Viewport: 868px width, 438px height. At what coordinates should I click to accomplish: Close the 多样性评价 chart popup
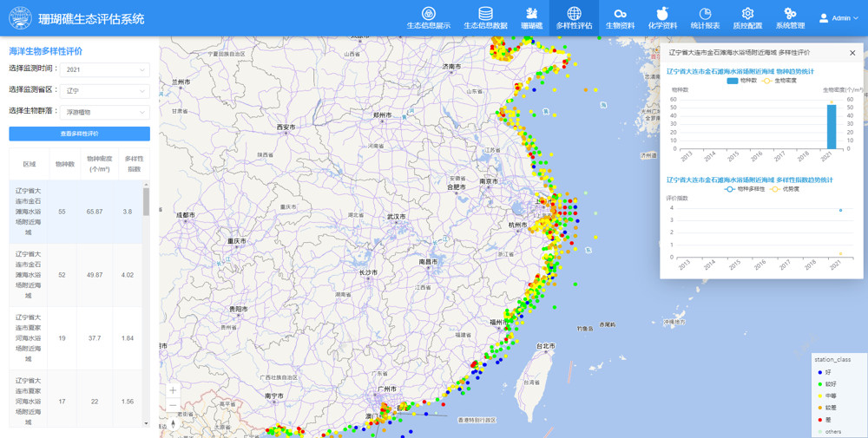coord(852,53)
